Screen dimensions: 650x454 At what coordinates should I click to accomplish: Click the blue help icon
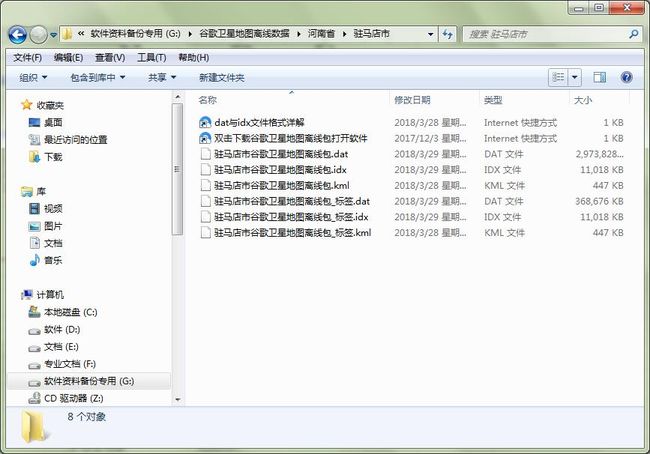(x=626, y=77)
